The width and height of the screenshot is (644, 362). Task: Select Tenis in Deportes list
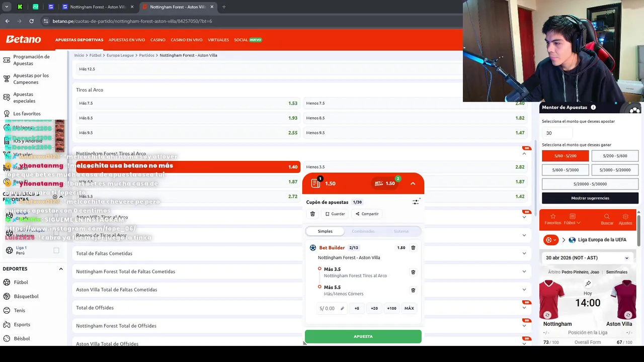19,310
